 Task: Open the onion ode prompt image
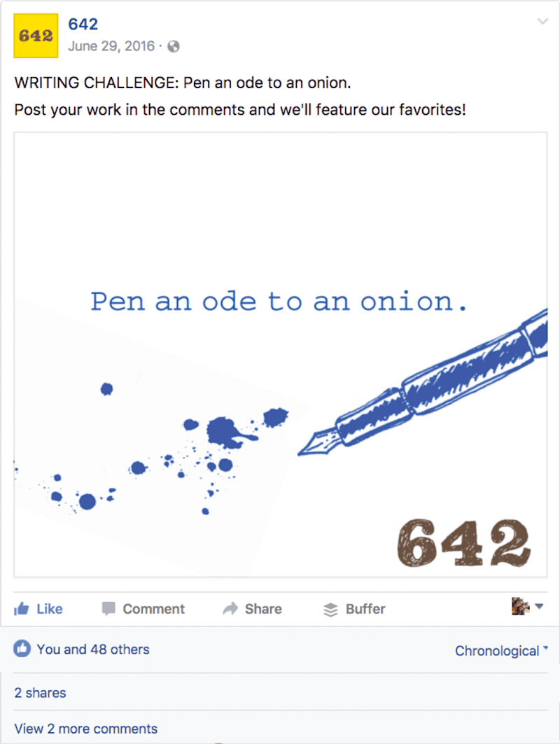[x=280, y=354]
